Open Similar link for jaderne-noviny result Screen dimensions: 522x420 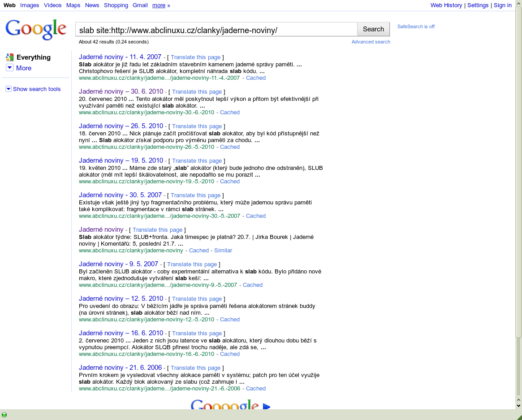click(x=223, y=251)
